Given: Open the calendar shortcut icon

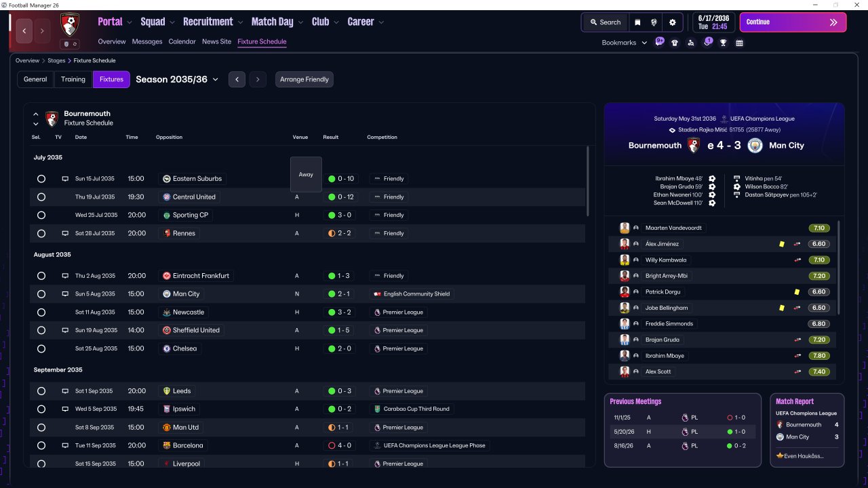Looking at the screenshot, I should click(x=739, y=43).
